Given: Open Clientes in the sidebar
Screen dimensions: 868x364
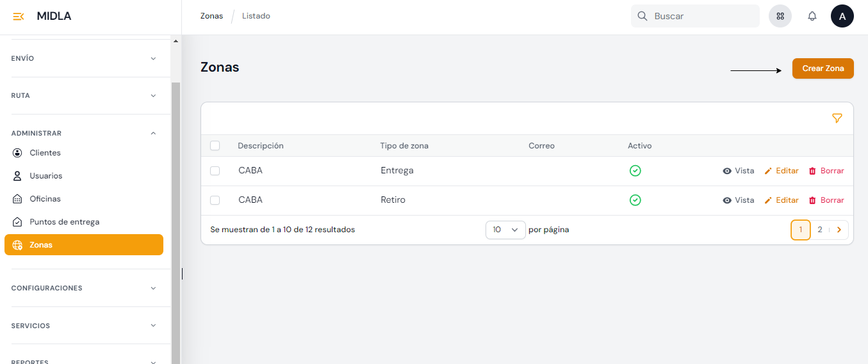Looking at the screenshot, I should click(x=45, y=153).
